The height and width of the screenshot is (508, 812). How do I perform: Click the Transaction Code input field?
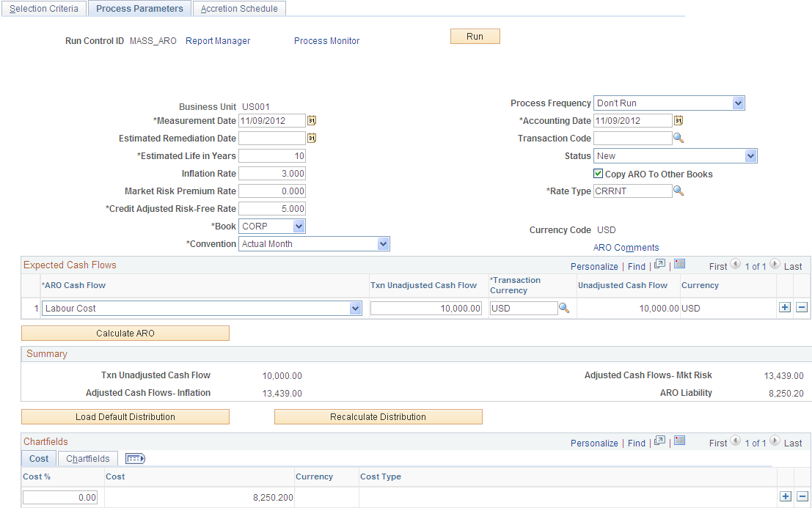pyautogui.click(x=633, y=138)
